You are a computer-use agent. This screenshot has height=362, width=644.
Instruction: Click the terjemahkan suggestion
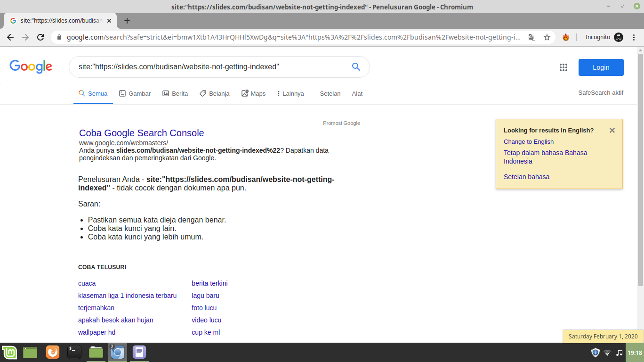[96, 308]
